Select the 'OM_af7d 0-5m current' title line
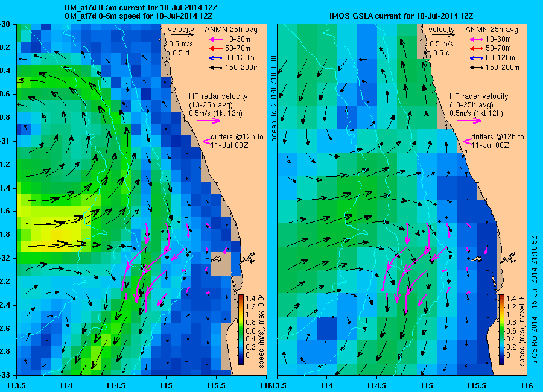 [x=141, y=8]
